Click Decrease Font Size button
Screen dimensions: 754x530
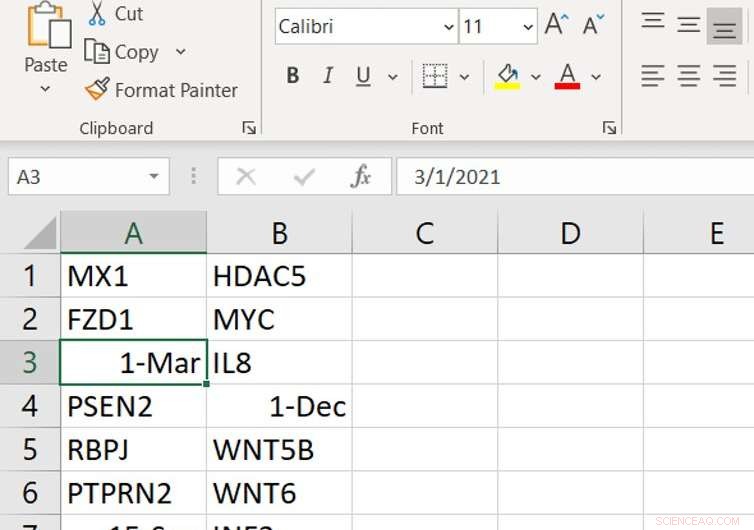pyautogui.click(x=593, y=24)
